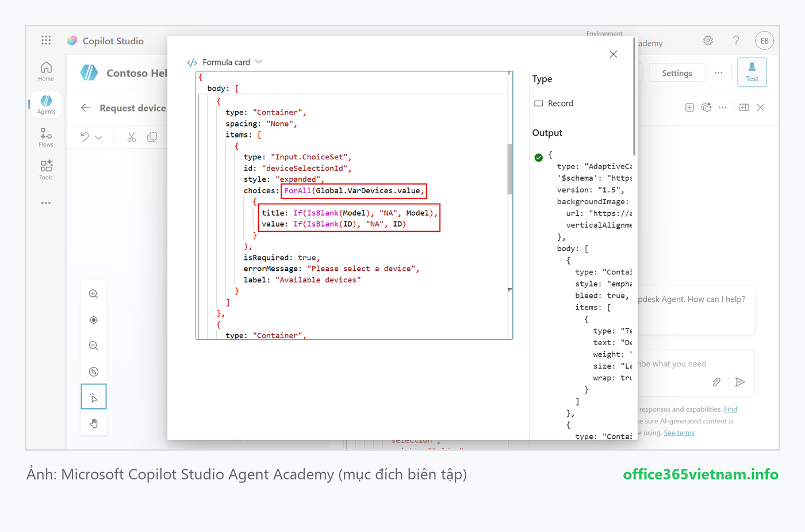Image resolution: width=805 pixels, height=532 pixels.
Task: Close the formula card editor dialog
Action: point(614,54)
